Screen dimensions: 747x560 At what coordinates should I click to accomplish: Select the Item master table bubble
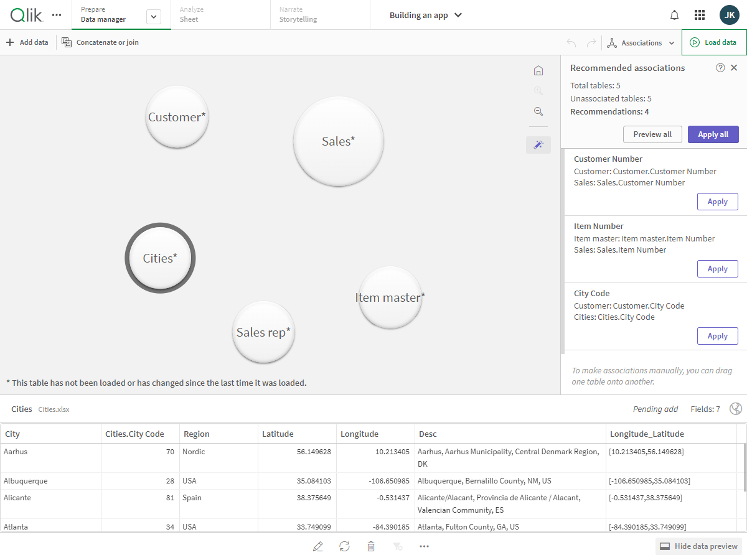pyautogui.click(x=390, y=297)
